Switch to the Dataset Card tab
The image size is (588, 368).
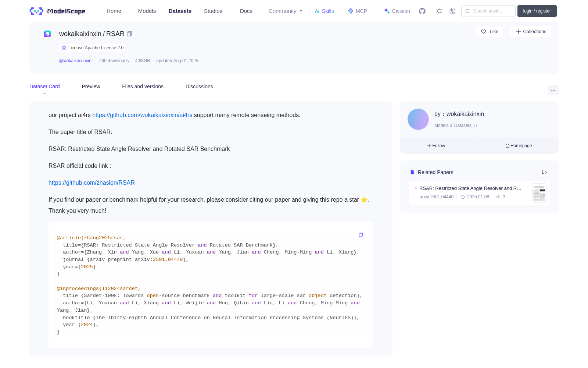44,86
